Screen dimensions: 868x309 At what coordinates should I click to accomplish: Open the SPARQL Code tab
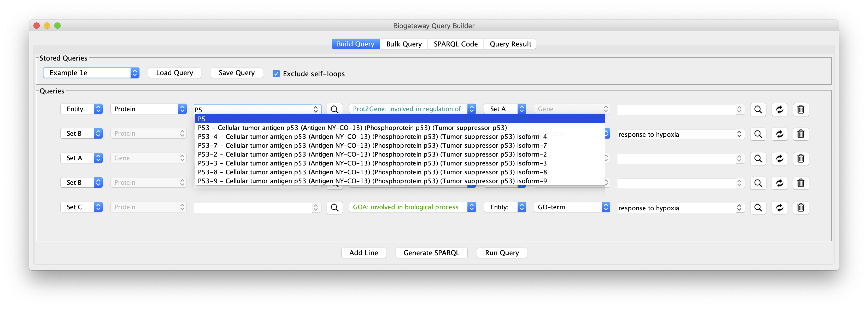click(x=455, y=44)
